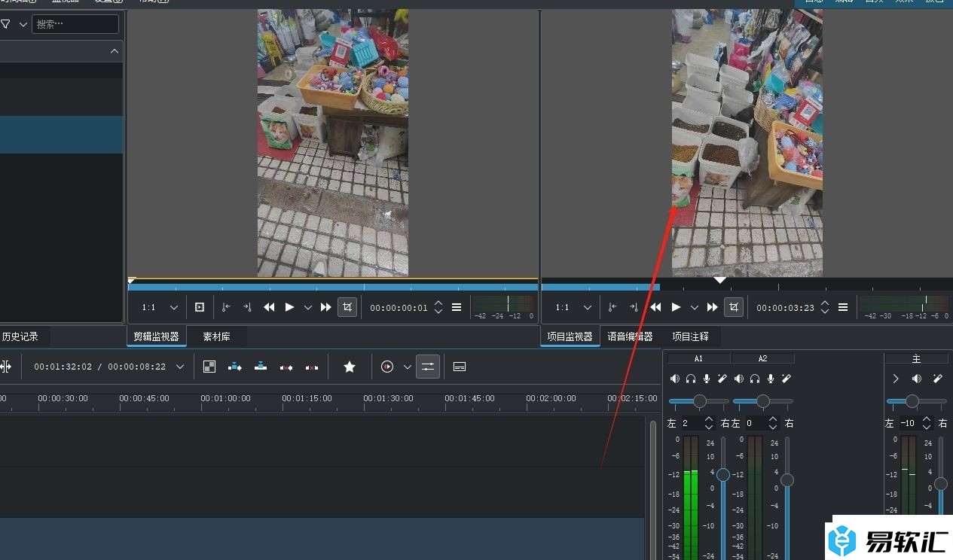Viewport: 953px width, 560px height.
Task: Click the favorite effects star icon
Action: click(x=350, y=367)
